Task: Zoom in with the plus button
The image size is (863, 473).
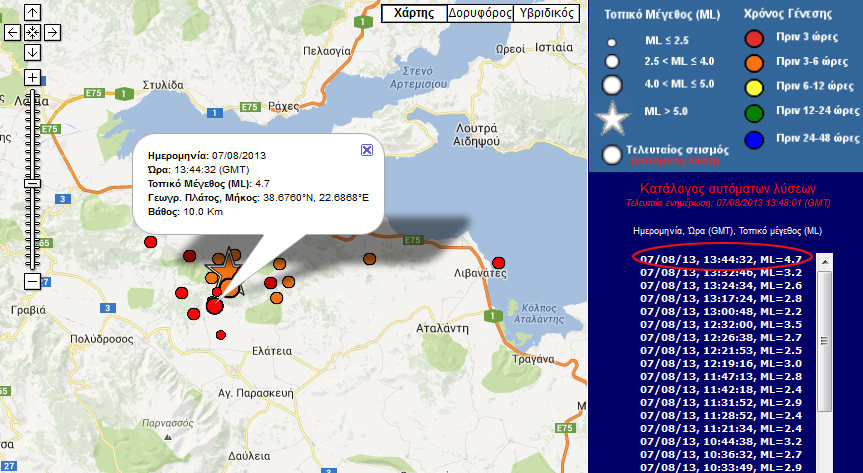Action: (32, 78)
